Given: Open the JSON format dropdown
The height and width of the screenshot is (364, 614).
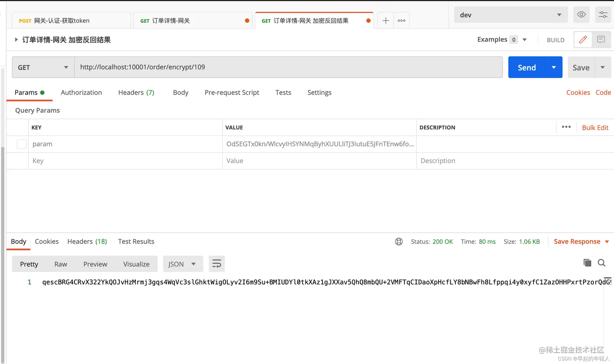Looking at the screenshot, I should point(183,264).
